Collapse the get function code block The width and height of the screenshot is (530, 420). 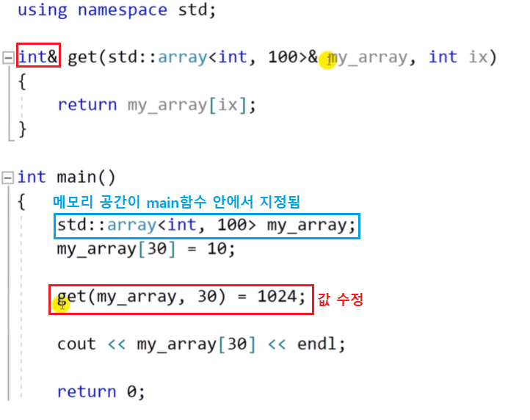tap(8, 58)
